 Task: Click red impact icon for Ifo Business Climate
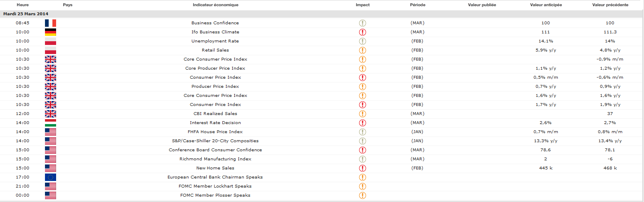(363, 32)
